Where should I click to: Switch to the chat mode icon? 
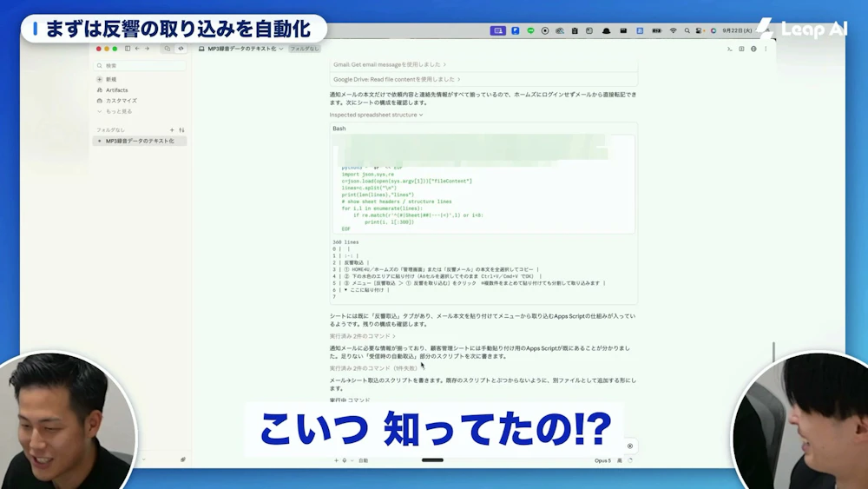coord(168,49)
